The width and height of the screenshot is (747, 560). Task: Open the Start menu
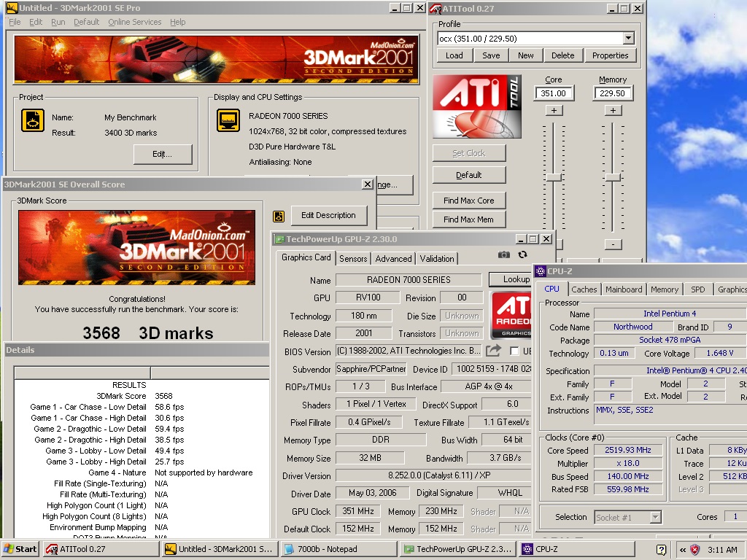click(20, 549)
